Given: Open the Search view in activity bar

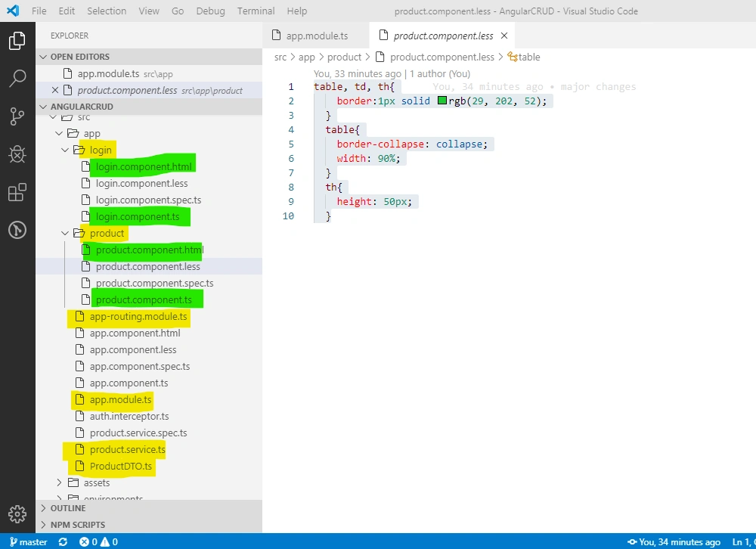Looking at the screenshot, I should coord(17,78).
